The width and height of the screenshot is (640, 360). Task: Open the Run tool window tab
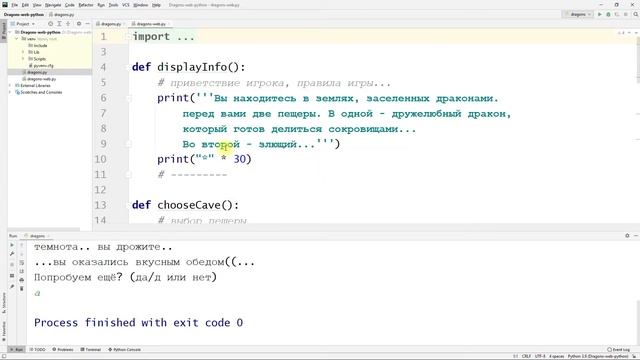[17, 349]
